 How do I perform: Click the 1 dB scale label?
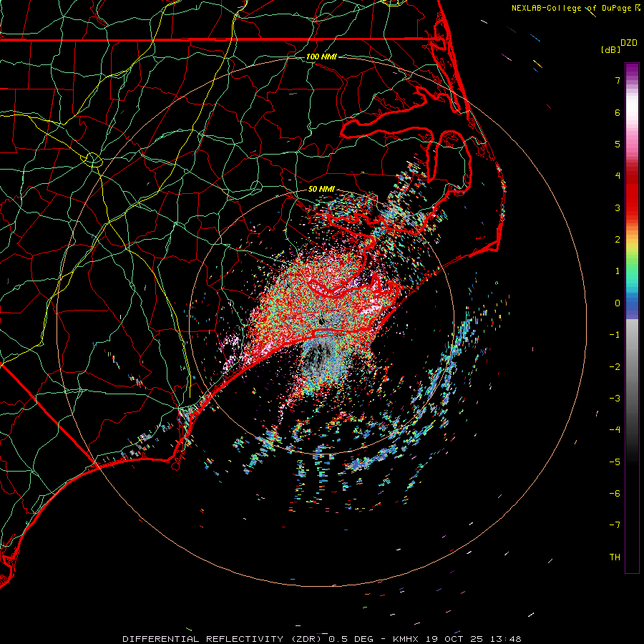[618, 271]
